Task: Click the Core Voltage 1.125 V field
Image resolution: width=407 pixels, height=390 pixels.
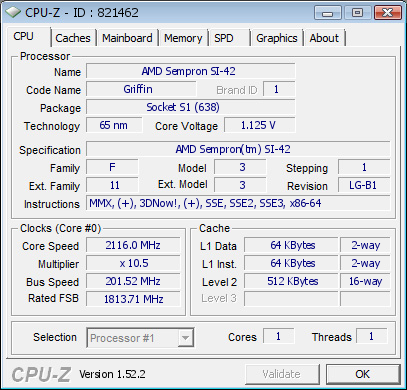Action: (x=260, y=125)
